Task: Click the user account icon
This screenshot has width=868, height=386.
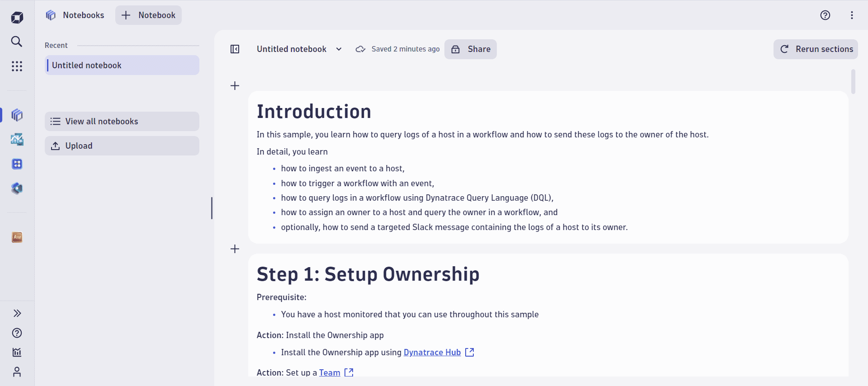Action: [17, 372]
